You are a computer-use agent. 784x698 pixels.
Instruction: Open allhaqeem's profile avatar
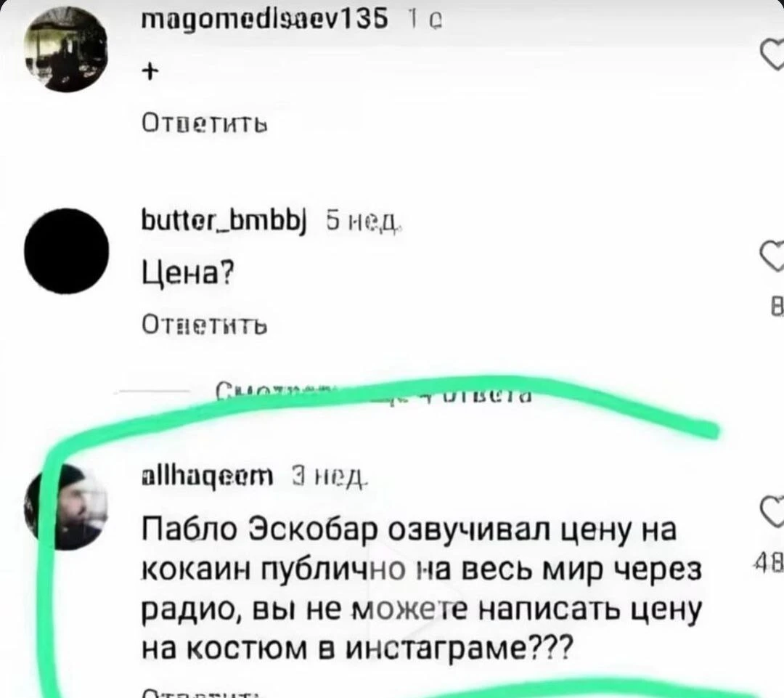(x=67, y=508)
